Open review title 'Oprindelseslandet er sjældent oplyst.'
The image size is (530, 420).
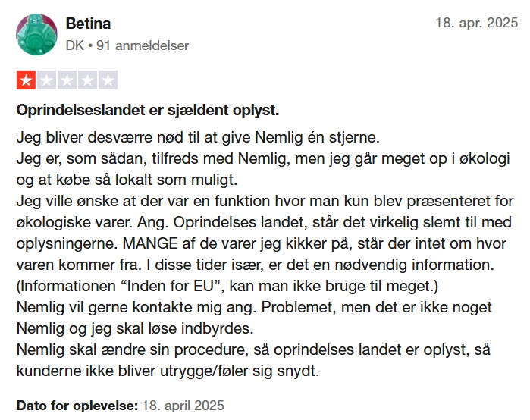point(148,111)
